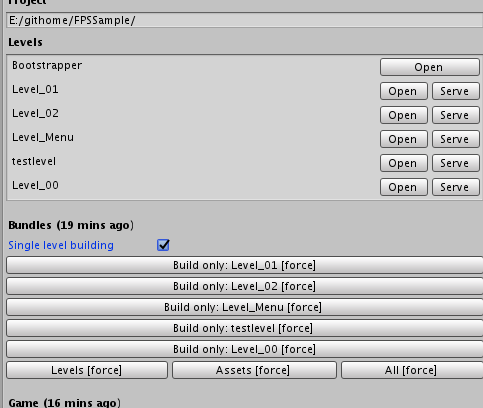
Task: Open the testlevel scene
Action: click(404, 163)
